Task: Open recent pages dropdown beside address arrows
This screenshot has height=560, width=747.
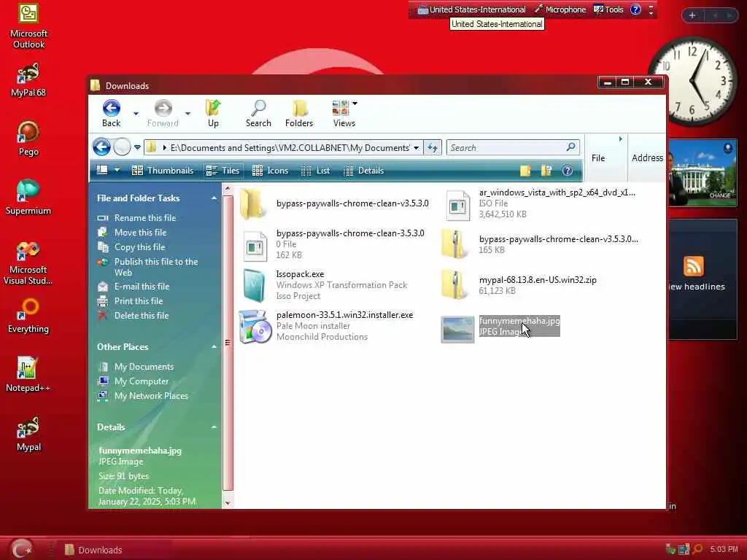Action: [x=137, y=147]
